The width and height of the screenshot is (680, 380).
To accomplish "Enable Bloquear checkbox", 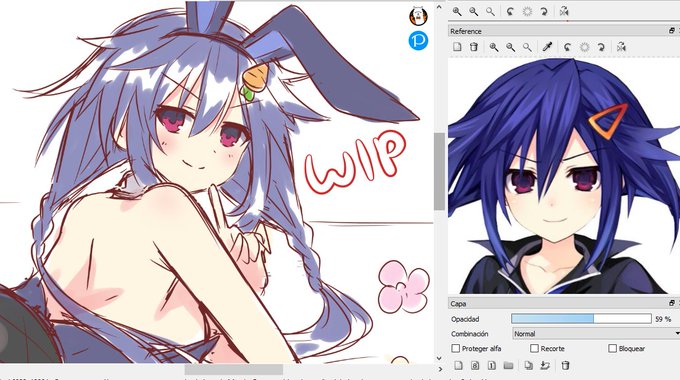I will pyautogui.click(x=612, y=348).
